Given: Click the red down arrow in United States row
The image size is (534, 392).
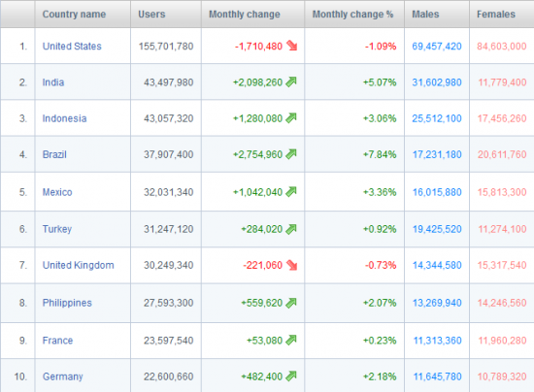Looking at the screenshot, I should coord(292,46).
